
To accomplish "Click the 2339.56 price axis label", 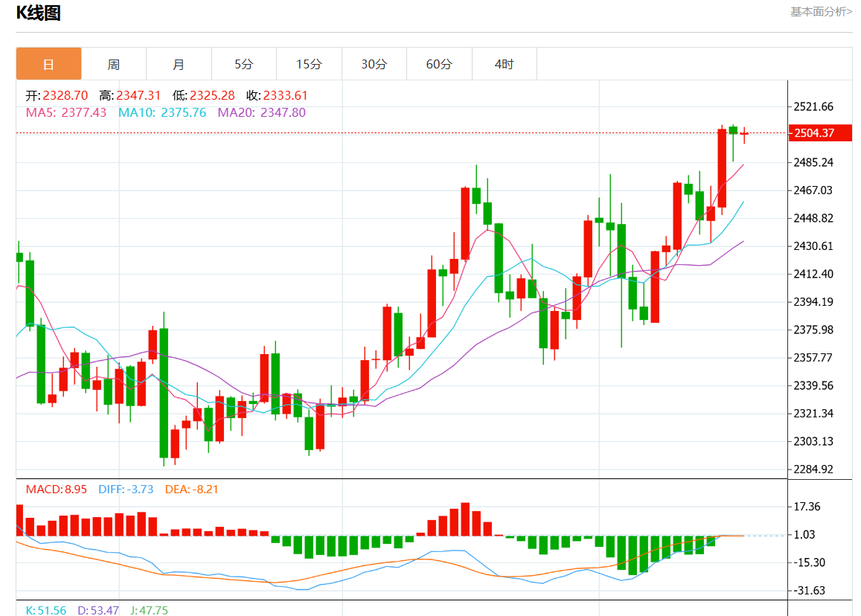I will (x=813, y=386).
